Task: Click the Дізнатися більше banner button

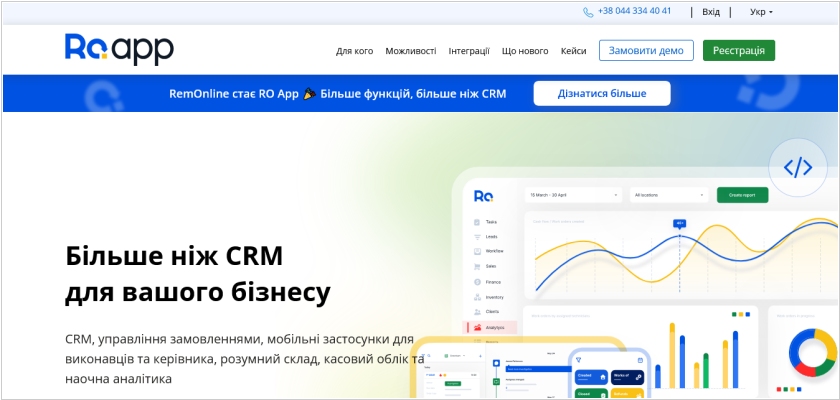Action: [602, 93]
